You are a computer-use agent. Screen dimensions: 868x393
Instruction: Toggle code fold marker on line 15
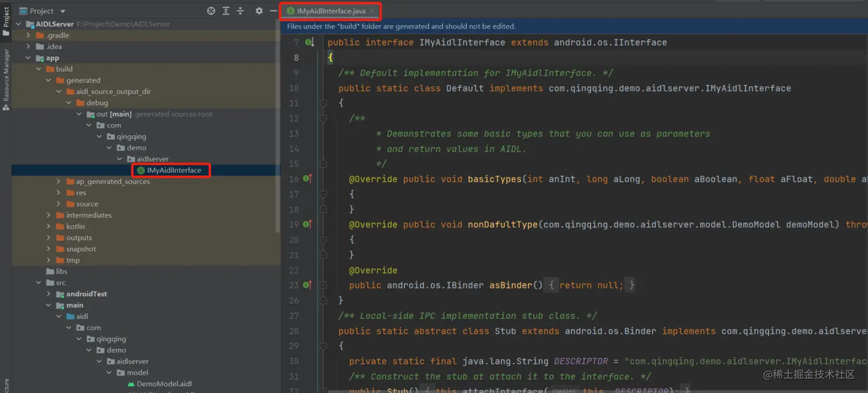point(323,164)
